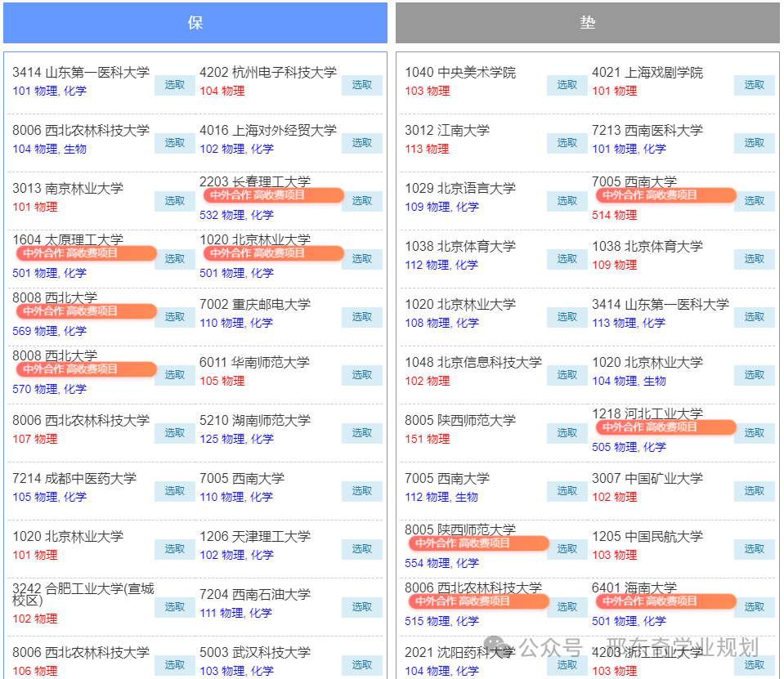
Task: Click the 中外合作 badge under 河北工业大学
Action: coord(665,427)
